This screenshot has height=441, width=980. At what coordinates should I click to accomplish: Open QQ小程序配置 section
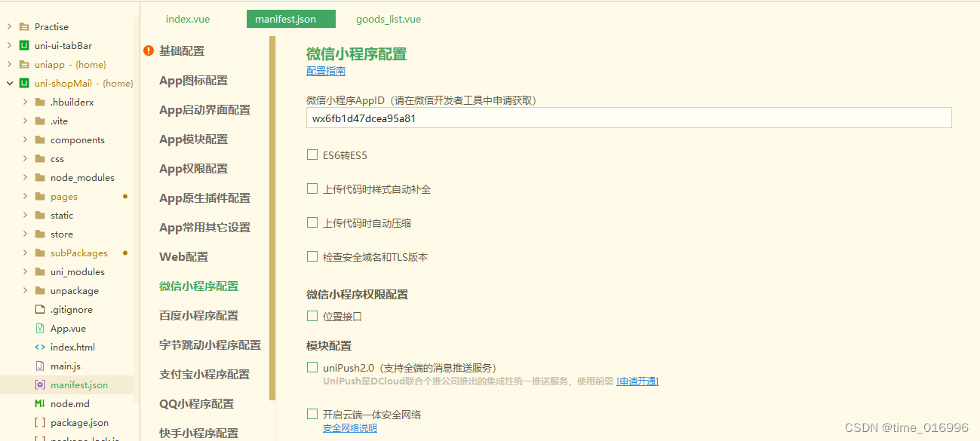click(197, 403)
